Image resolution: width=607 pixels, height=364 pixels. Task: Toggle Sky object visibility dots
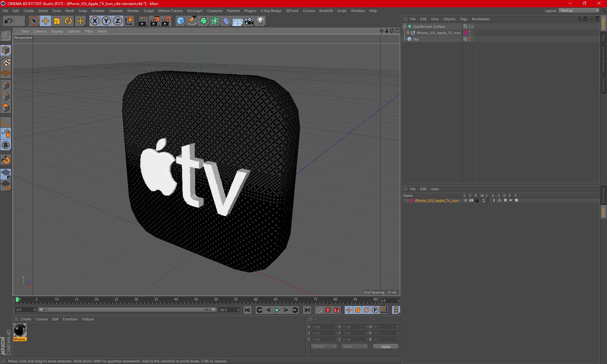pyautogui.click(x=469, y=39)
